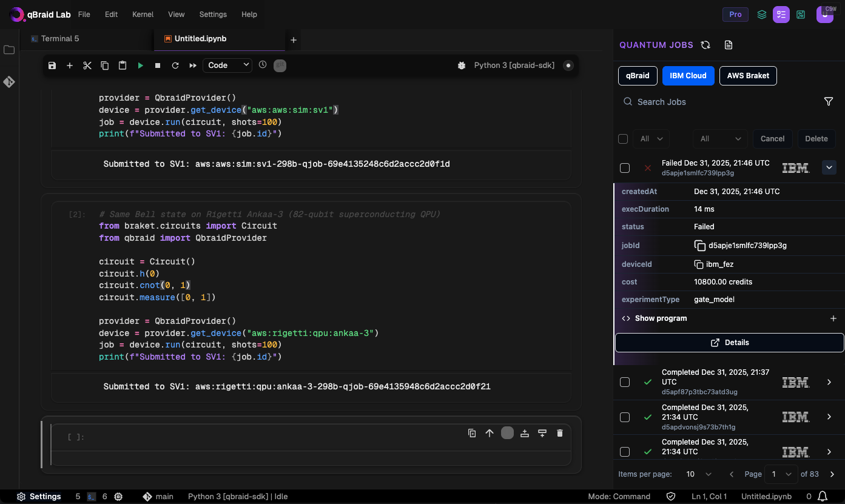This screenshot has height=504, width=845.
Task: Open the cell type Code dropdown
Action: pyautogui.click(x=228, y=65)
